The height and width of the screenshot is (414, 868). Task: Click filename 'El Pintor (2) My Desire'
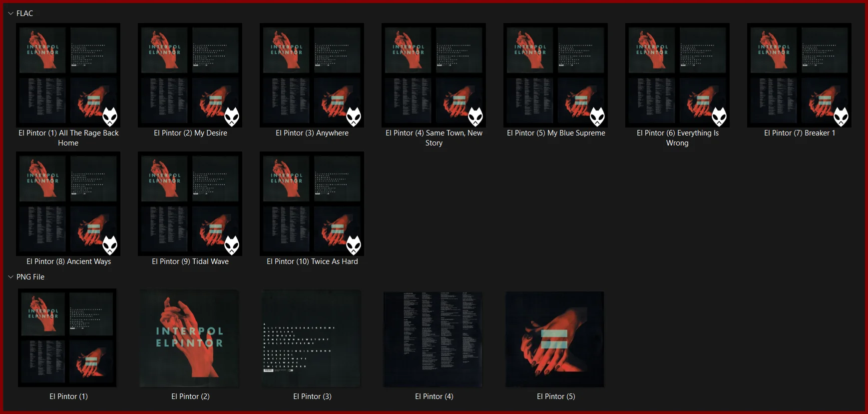pyautogui.click(x=190, y=133)
